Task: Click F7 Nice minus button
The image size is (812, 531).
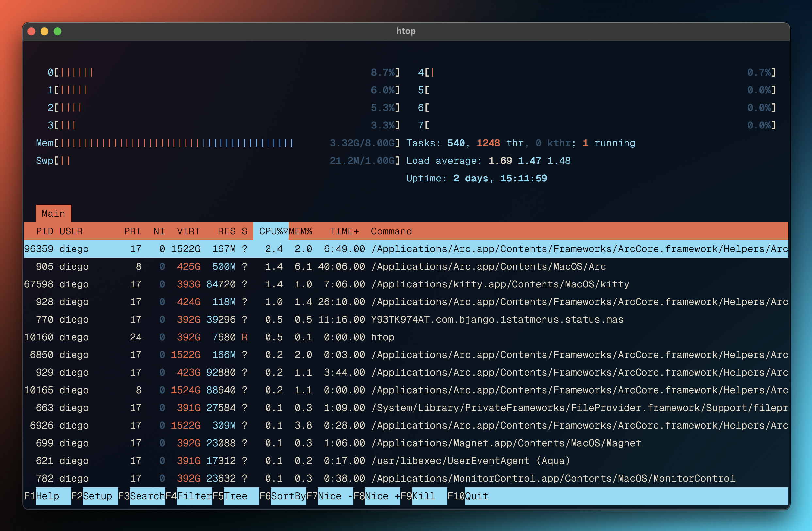Action: point(335,496)
